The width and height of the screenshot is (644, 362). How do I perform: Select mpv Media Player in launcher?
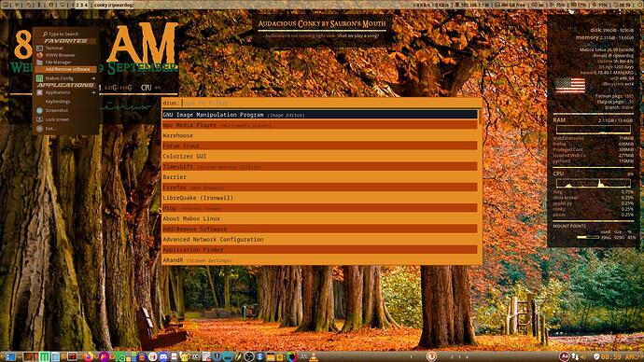[320, 125]
